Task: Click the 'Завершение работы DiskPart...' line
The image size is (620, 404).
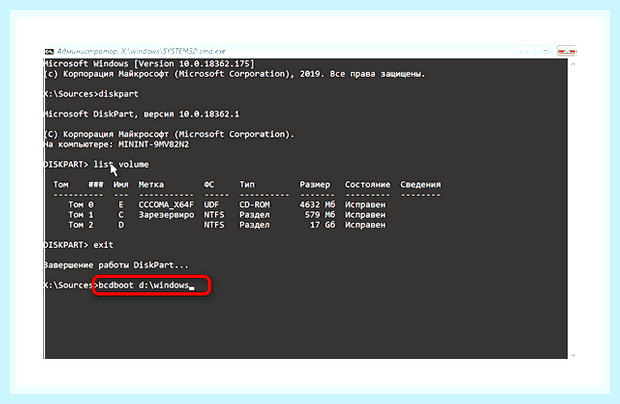Action: [116, 265]
